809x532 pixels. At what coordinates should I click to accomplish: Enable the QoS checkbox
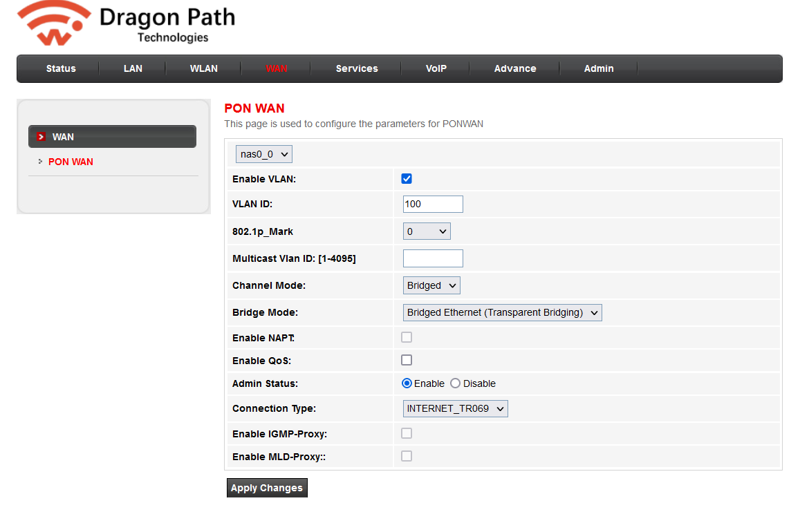coord(407,360)
